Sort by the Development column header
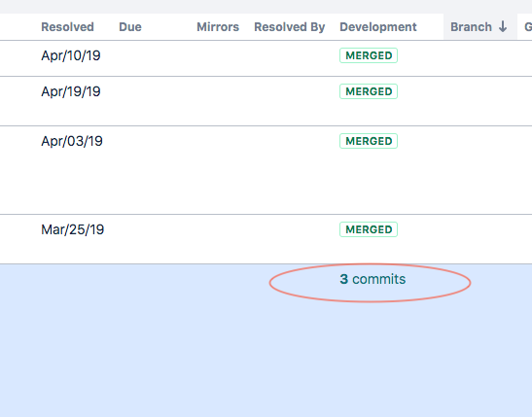Image resolution: width=532 pixels, height=417 pixels. [x=378, y=27]
